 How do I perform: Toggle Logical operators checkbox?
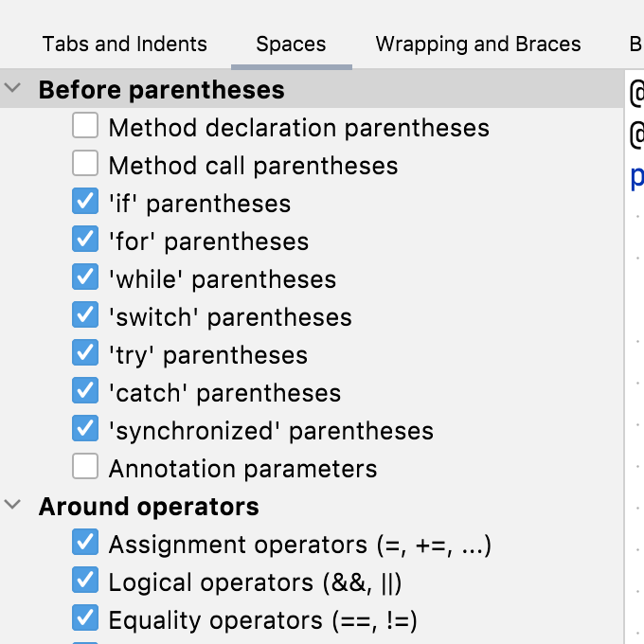(x=85, y=581)
